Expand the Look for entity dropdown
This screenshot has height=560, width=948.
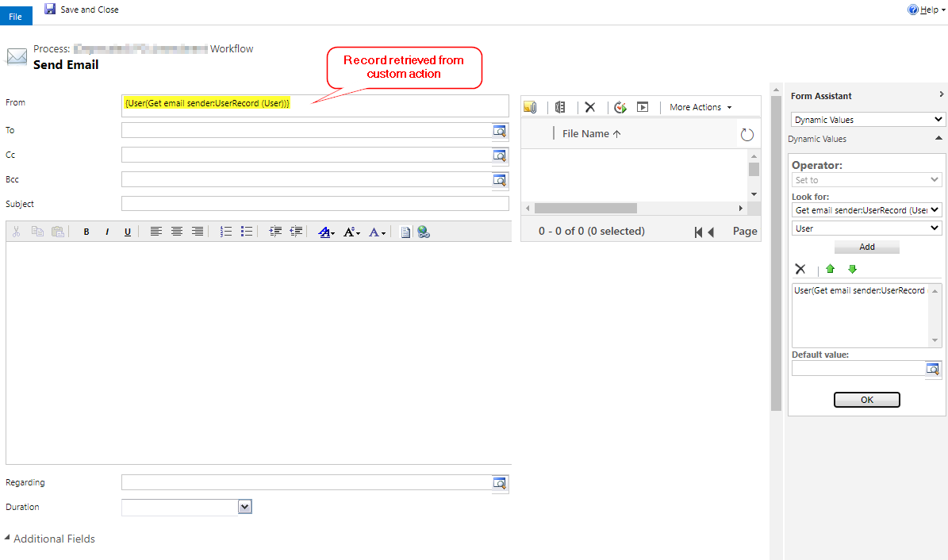(867, 210)
